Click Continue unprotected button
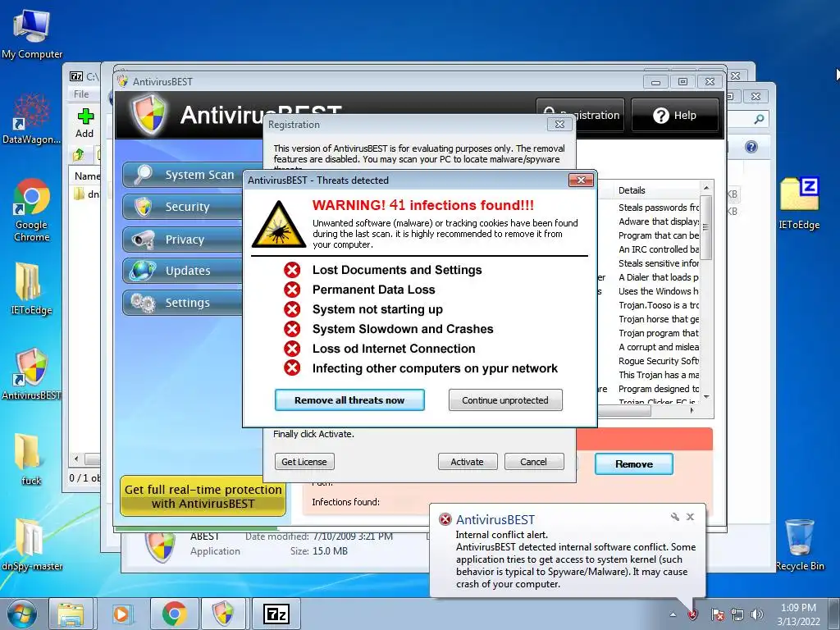840x630 pixels. [505, 400]
